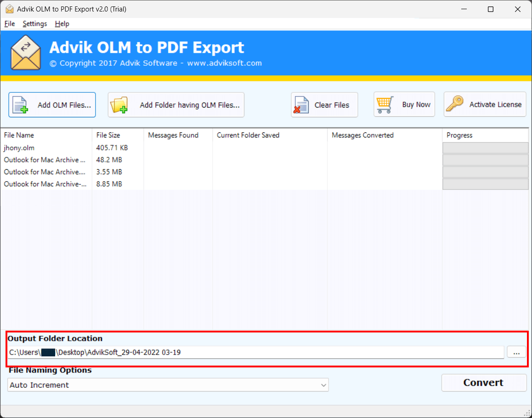Open the Help menu

[x=62, y=24]
